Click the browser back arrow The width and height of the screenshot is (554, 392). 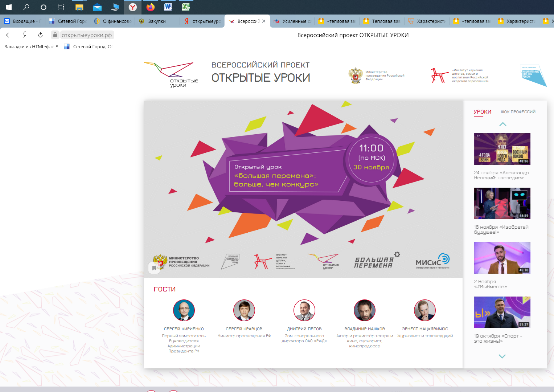[9, 35]
